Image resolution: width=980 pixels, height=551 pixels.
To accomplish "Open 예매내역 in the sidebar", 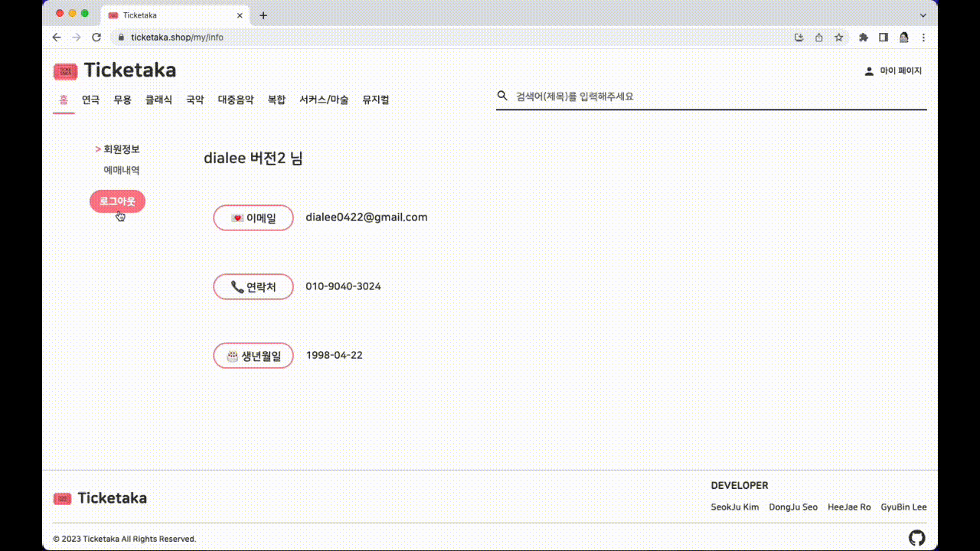I will pos(122,170).
